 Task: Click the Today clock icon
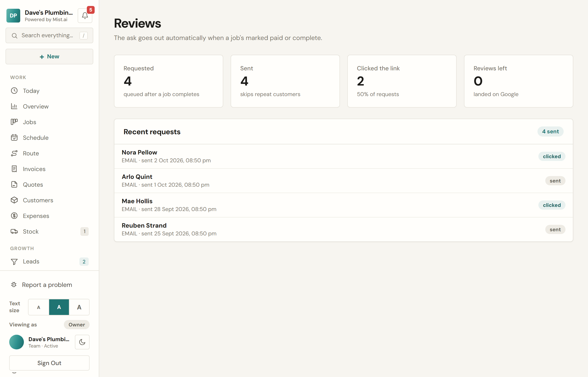pyautogui.click(x=14, y=91)
